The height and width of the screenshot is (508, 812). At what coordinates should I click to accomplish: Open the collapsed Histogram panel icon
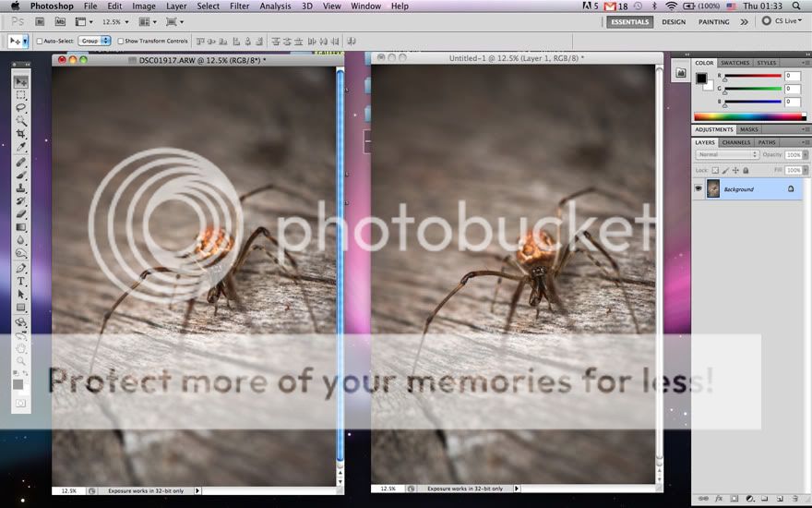(680, 73)
